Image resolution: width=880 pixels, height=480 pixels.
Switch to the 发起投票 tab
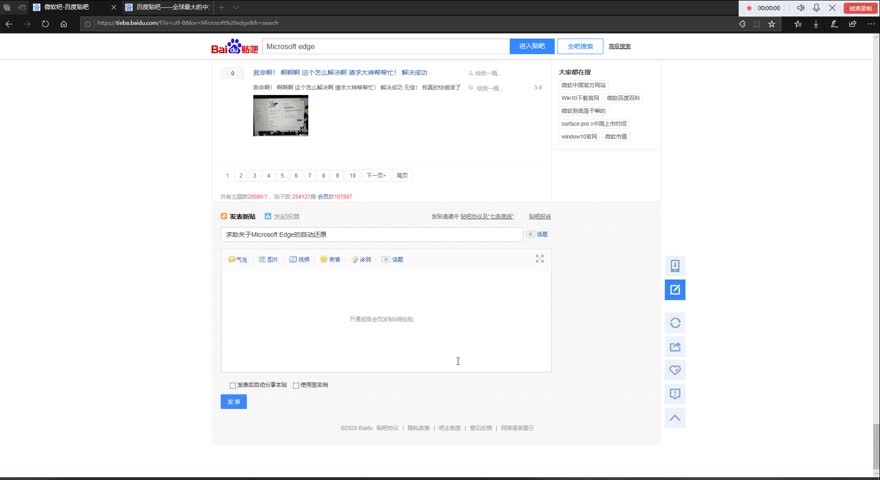(x=282, y=216)
